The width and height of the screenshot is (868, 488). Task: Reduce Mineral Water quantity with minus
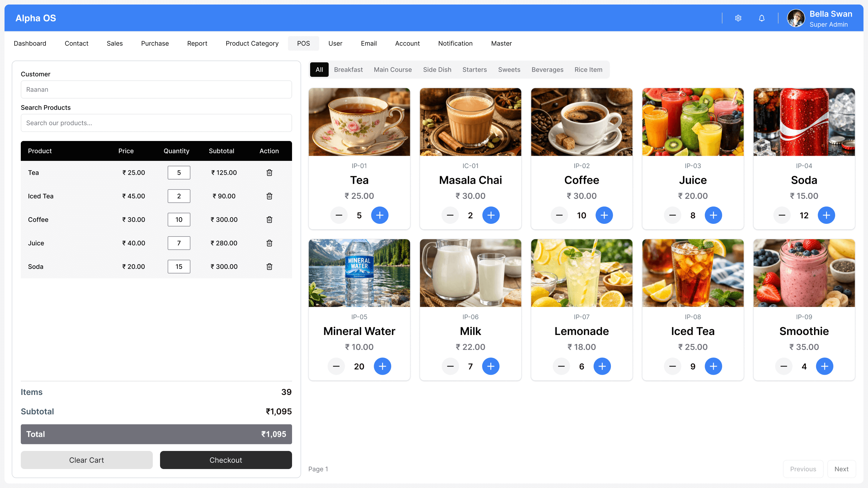coord(336,366)
